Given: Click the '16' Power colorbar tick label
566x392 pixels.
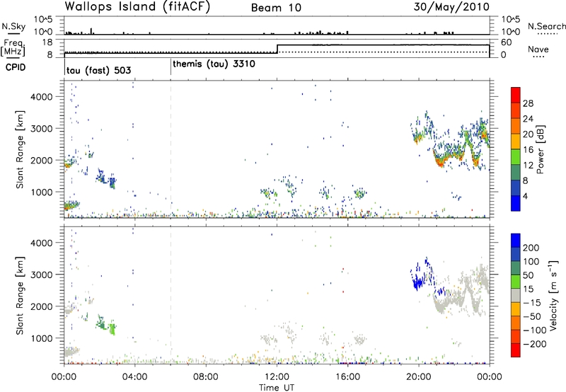Looking at the screenshot, I should pos(528,150).
